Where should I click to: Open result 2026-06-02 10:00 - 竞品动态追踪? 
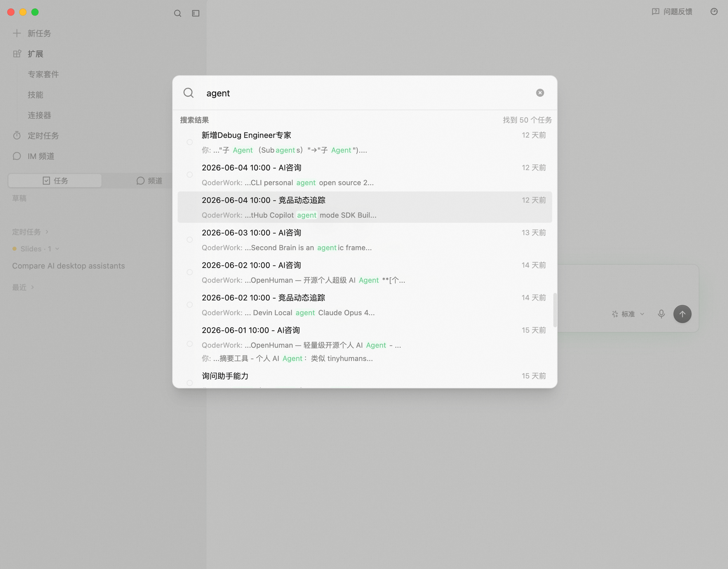click(365, 305)
